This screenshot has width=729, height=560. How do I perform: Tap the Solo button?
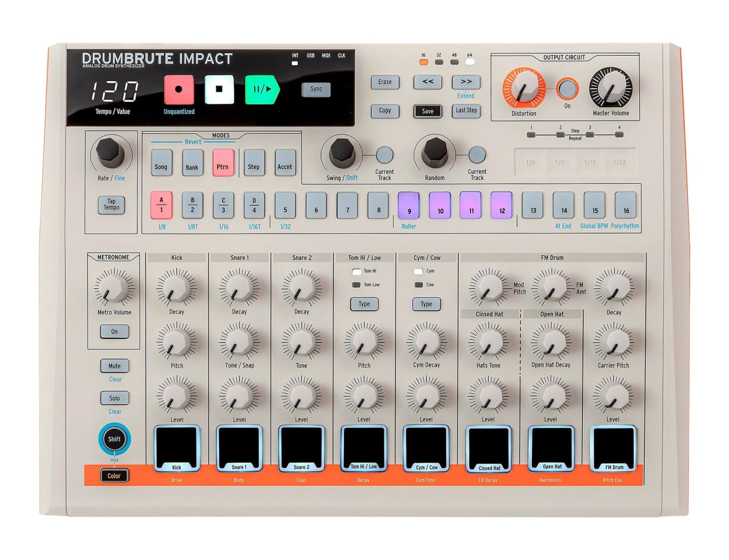tap(114, 398)
